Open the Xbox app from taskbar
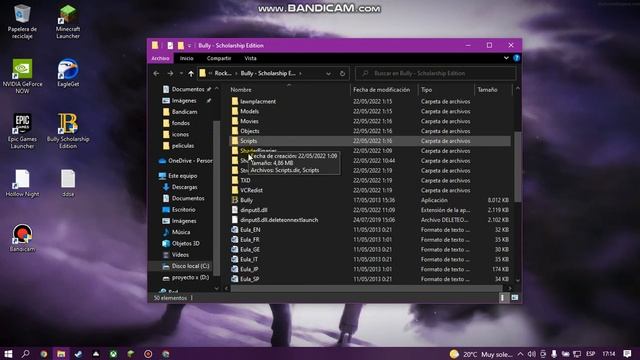The width and height of the screenshot is (640, 360). click(113, 353)
